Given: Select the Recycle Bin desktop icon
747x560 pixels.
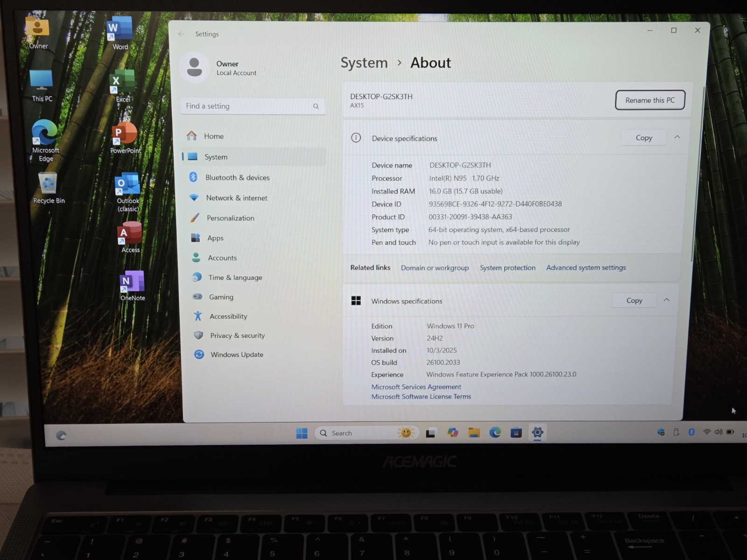Looking at the screenshot, I should pyautogui.click(x=49, y=188).
